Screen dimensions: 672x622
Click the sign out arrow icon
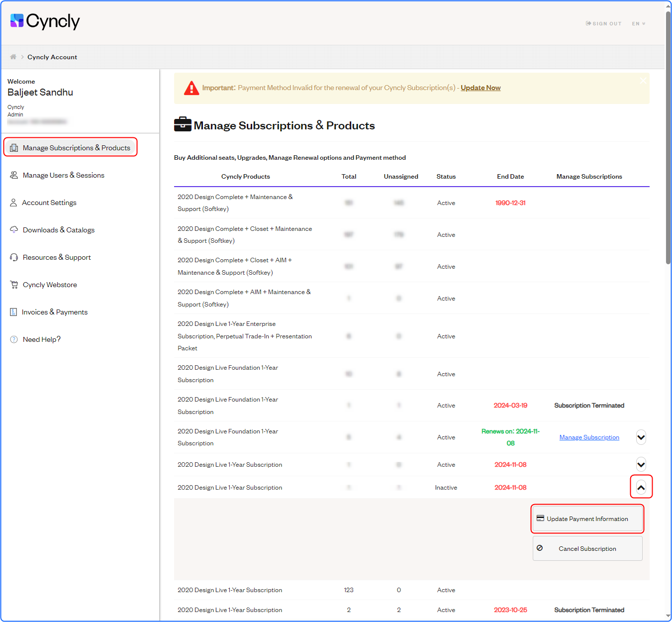pos(588,23)
